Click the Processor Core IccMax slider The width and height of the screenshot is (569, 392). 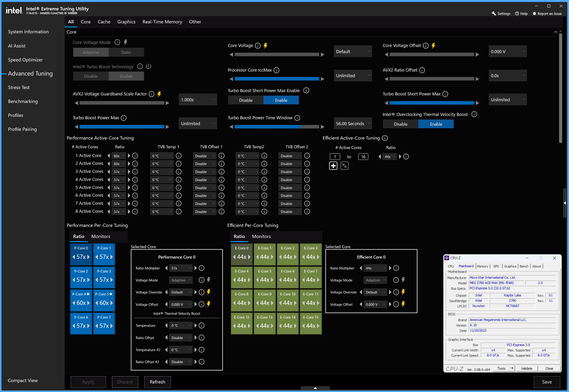click(277, 79)
